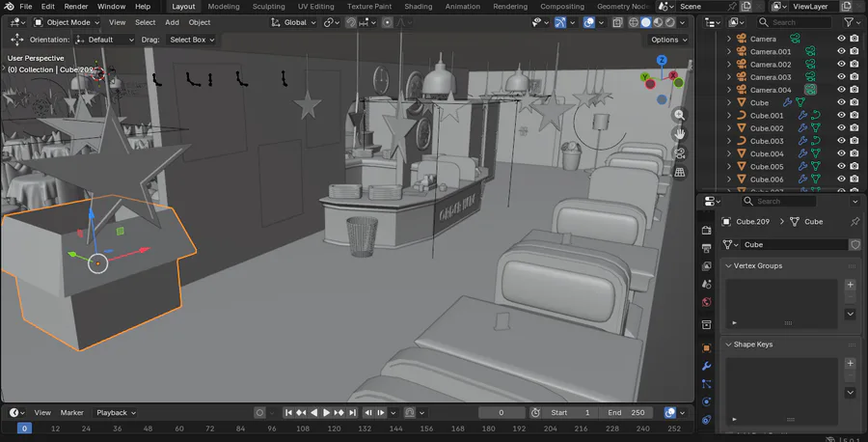The width and height of the screenshot is (868, 442).
Task: Expand the Cube.002 tree item
Action: point(729,128)
